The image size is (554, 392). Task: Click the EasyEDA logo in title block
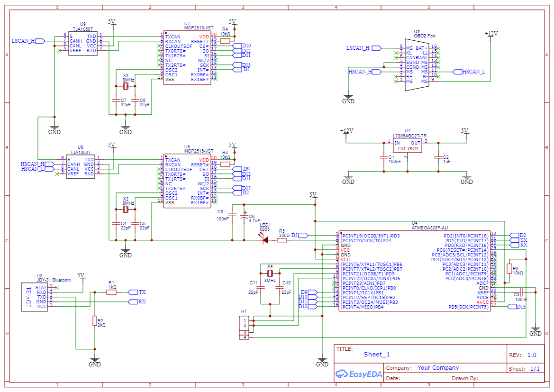(x=359, y=375)
